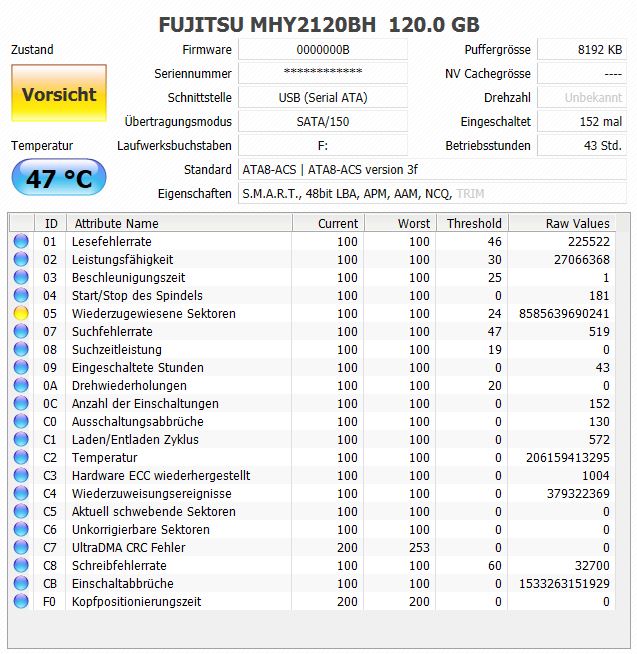Click the Raw Values column header
This screenshot has width=637, height=654.
click(x=561, y=223)
